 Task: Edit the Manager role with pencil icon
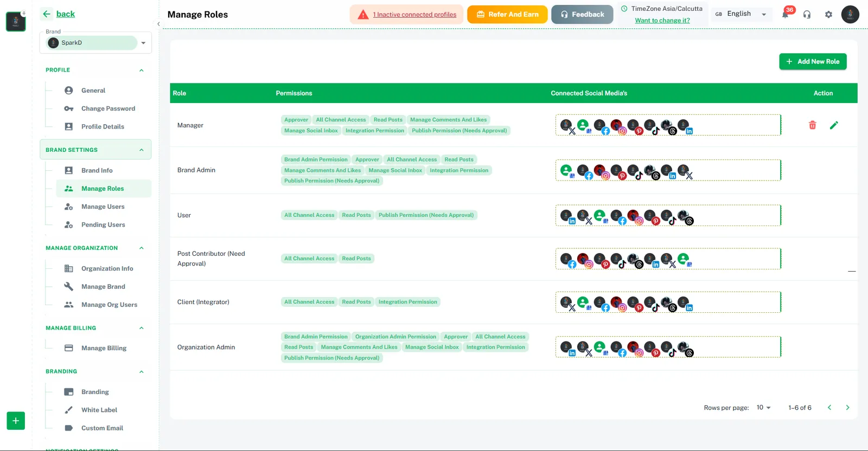834,125
